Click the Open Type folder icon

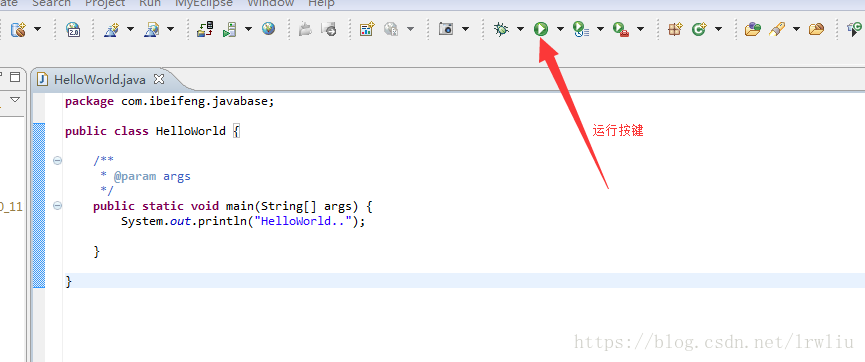[x=752, y=29]
